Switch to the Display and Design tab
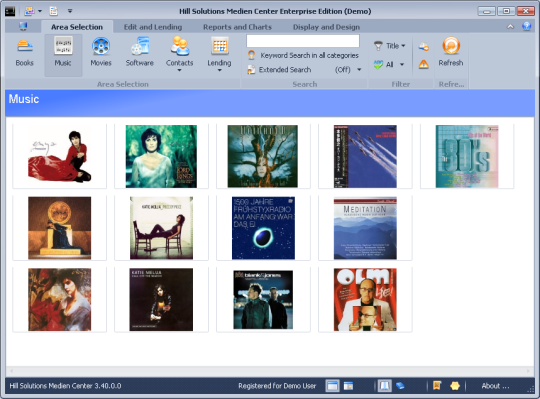Image resolution: width=540 pixels, height=399 pixels. [326, 27]
